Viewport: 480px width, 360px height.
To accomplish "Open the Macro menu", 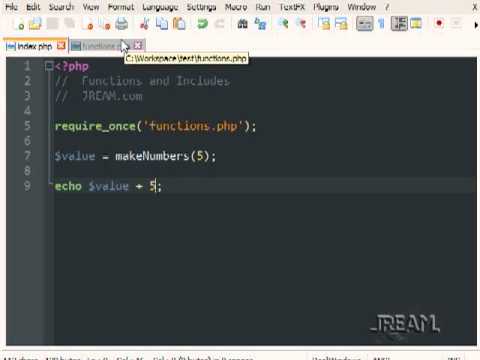I will pos(236,7).
